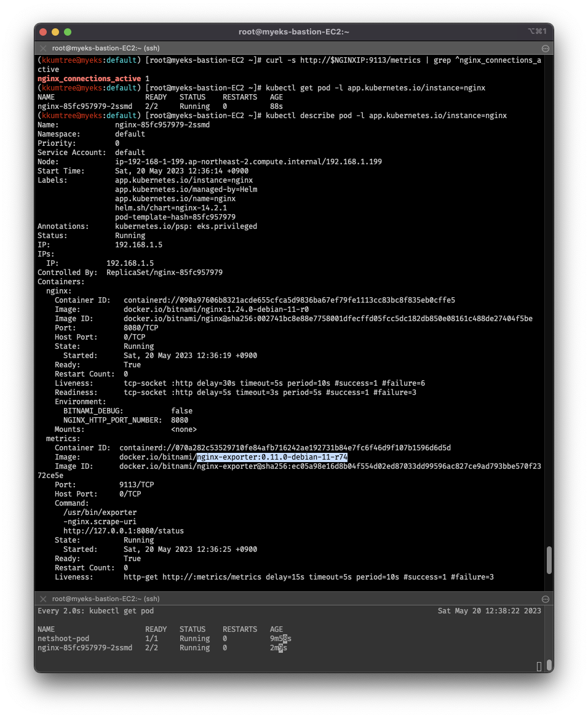This screenshot has height=718, width=588.
Task: Click the timestamp 'Sat May 20 12:38:22 2023'
Action: pyautogui.click(x=490, y=611)
